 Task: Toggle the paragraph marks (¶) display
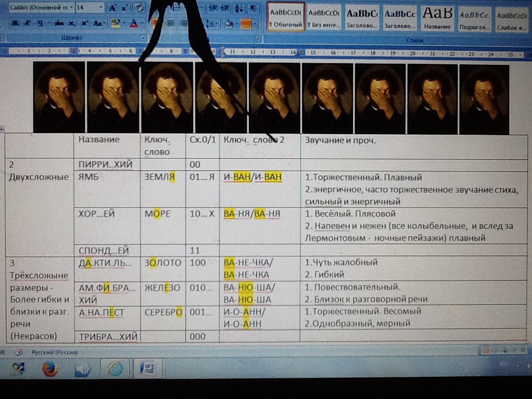[x=253, y=8]
